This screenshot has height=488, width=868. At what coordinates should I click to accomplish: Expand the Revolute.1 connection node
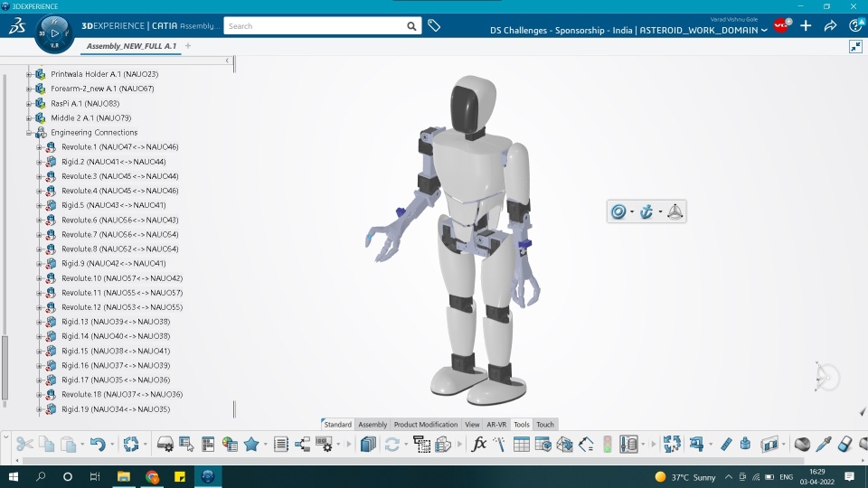click(x=39, y=147)
